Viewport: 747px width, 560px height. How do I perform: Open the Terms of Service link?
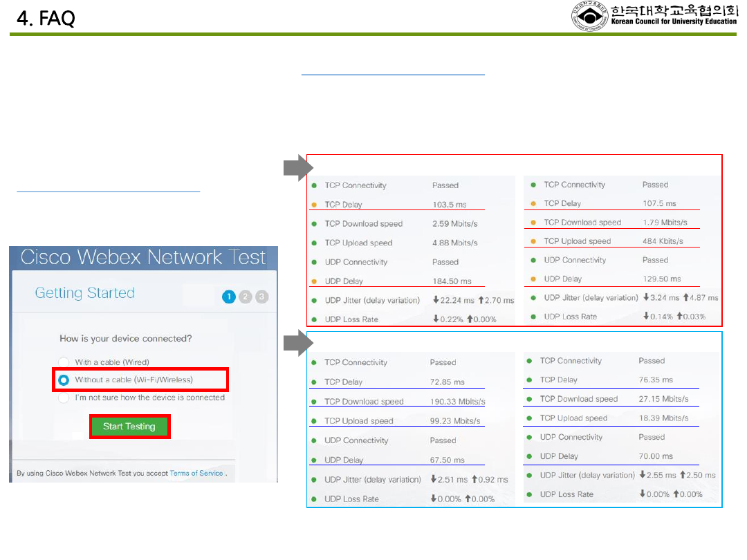[x=196, y=474]
